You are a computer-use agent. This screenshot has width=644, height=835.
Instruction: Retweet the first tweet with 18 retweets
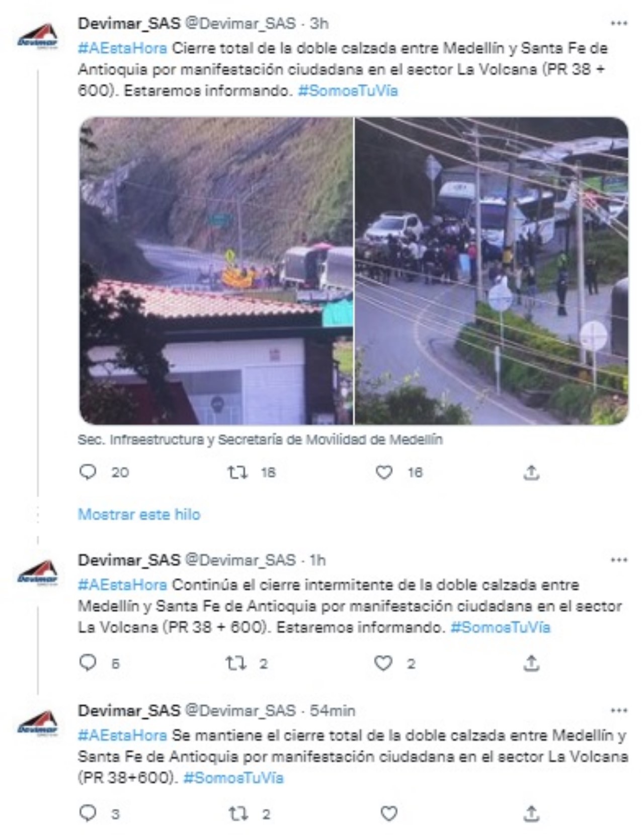237,472
